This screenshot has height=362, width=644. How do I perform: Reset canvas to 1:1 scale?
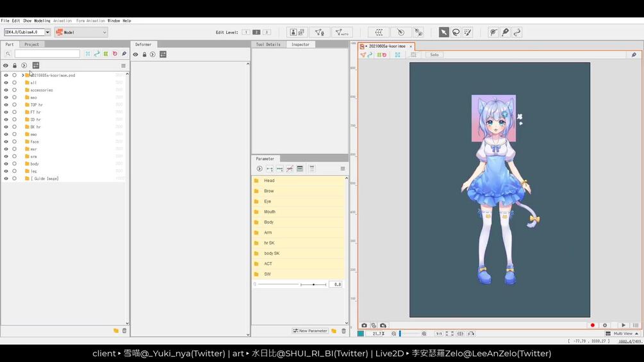[439, 334]
